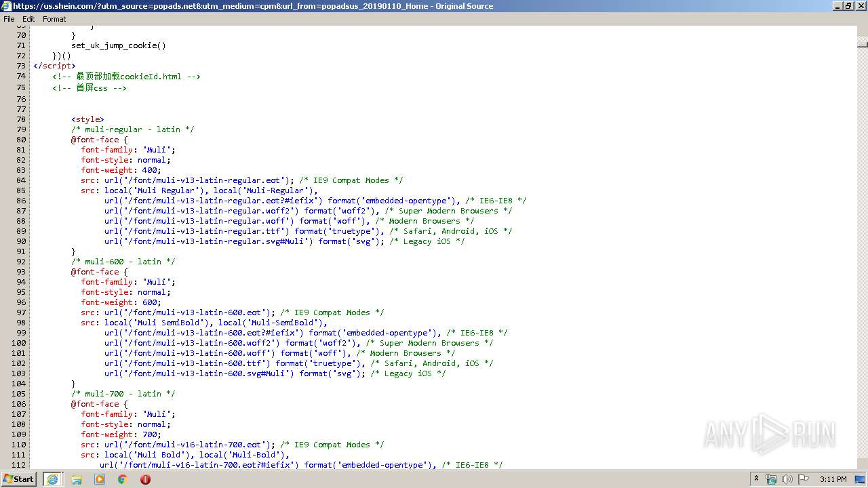Open the volume speaker tray icon

pyautogui.click(x=787, y=479)
